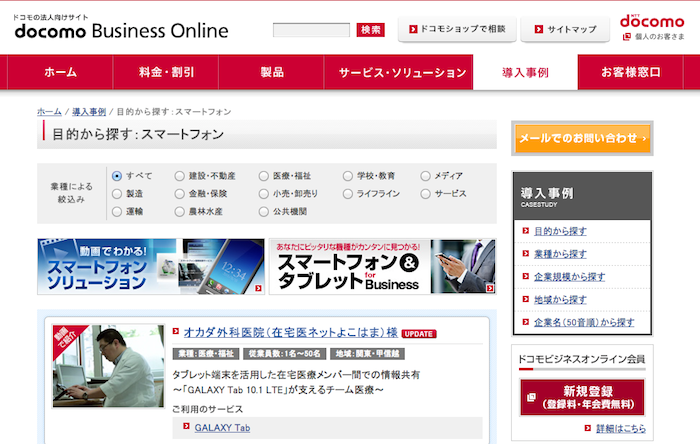Choose the 製造 radio option
700x444 pixels.
point(117,194)
